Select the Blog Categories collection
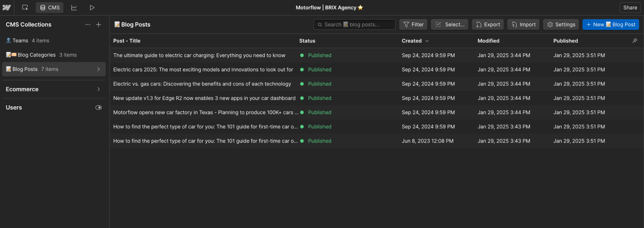The height and width of the screenshot is (228, 644). pyautogui.click(x=55, y=55)
